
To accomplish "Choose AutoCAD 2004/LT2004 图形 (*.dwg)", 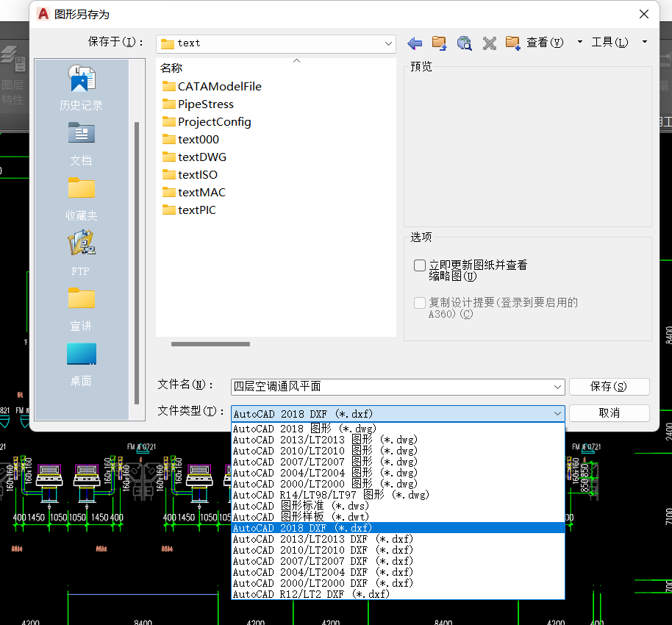I will pos(398,473).
